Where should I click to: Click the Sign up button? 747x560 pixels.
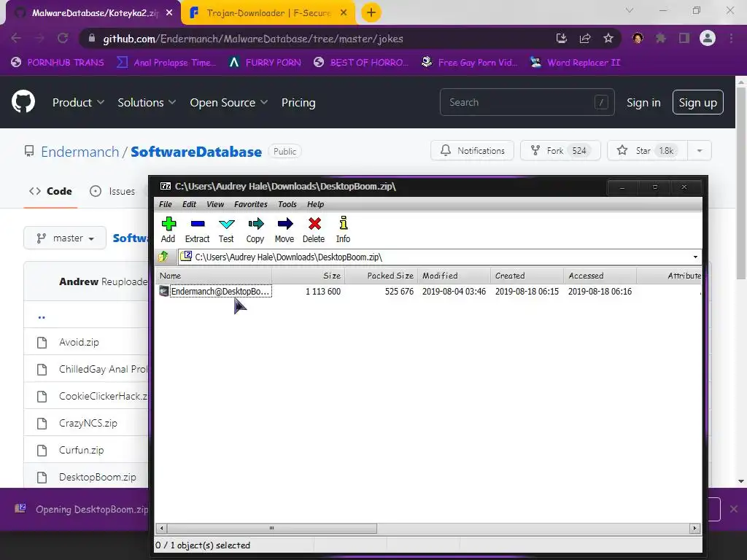[697, 102]
